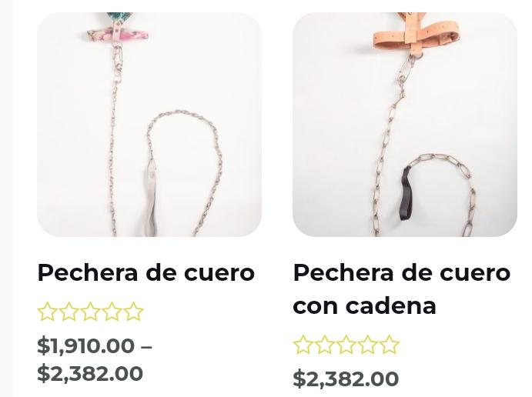
Task: Click the $1,910.00 starting price
Action: tap(85, 345)
